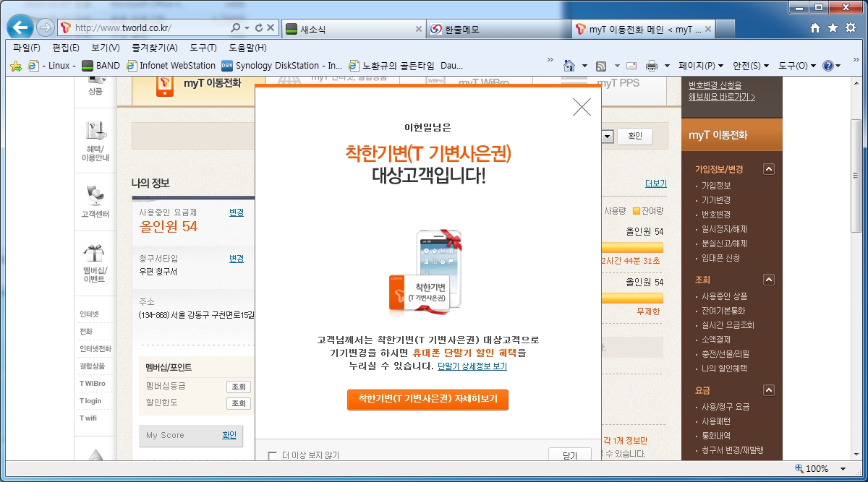Click the search magnifier in address bar
The height and width of the screenshot is (482, 868).
pos(235,28)
